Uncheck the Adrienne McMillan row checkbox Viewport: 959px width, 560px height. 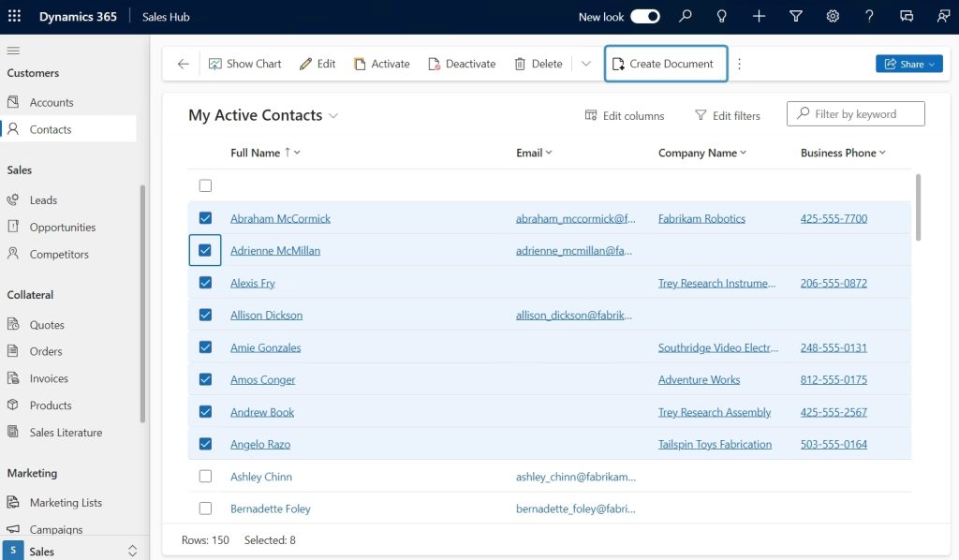[205, 250]
